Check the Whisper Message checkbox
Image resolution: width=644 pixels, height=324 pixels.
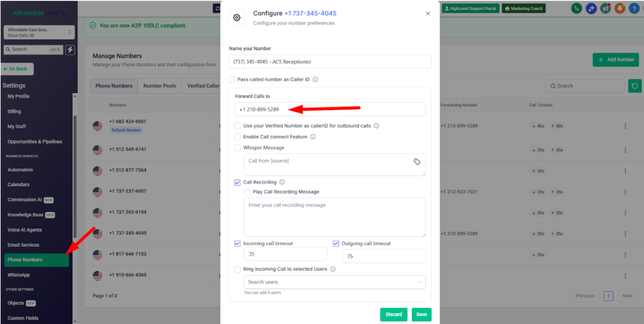(238, 148)
